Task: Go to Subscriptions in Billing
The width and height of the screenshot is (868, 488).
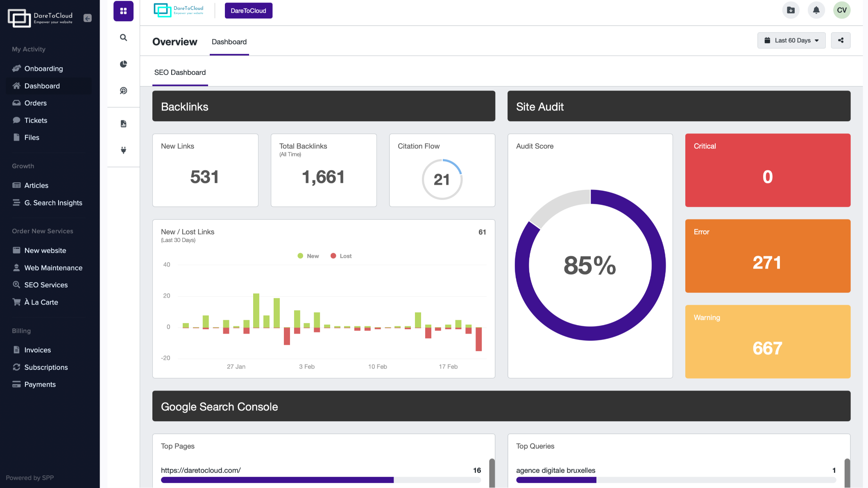Action: 46,367
